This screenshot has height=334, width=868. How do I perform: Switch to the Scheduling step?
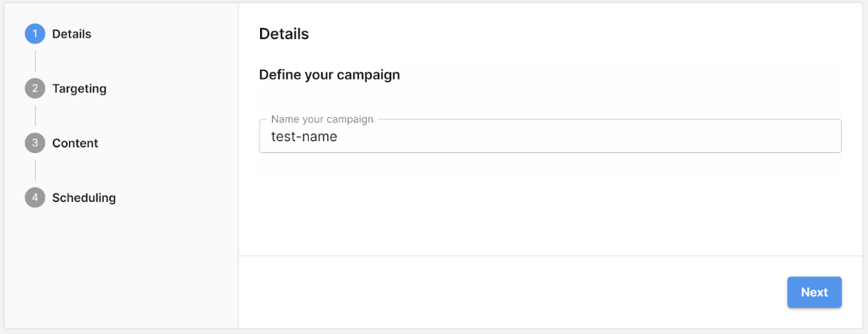pos(84,197)
